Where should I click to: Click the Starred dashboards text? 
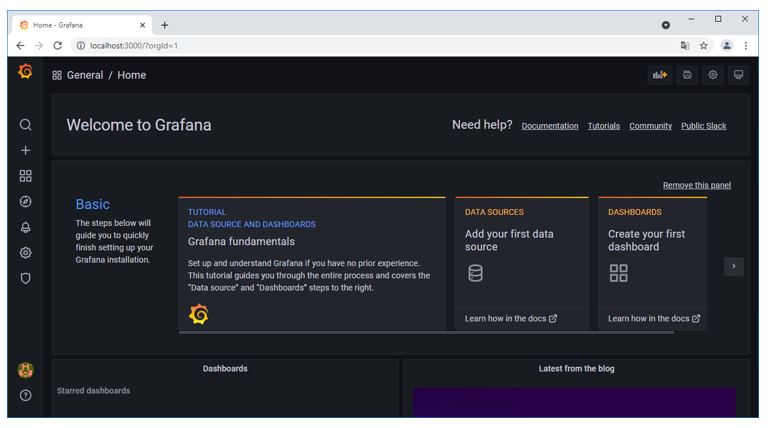coord(93,391)
